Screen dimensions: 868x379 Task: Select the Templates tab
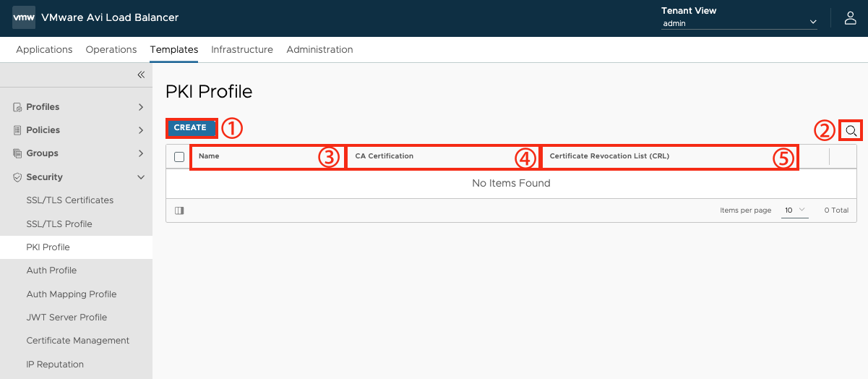tap(174, 50)
